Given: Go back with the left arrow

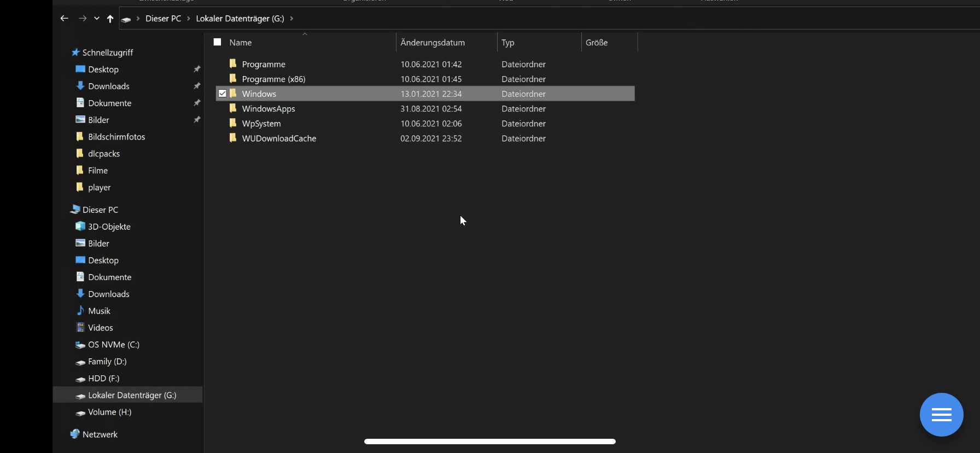Looking at the screenshot, I should [x=65, y=19].
